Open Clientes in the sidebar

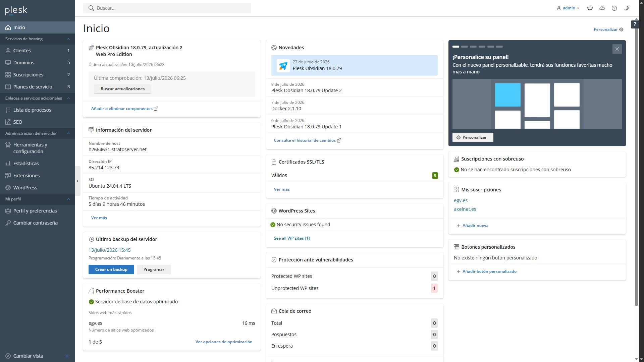pos(38,51)
